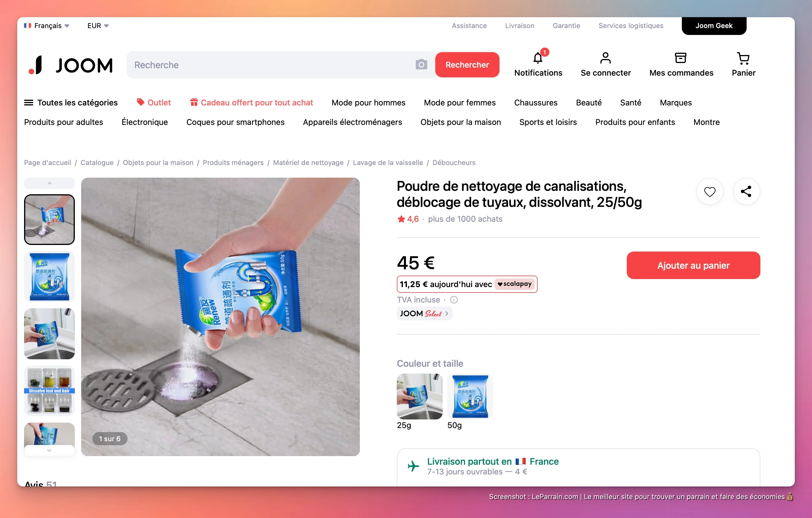Click the share icon button

click(746, 191)
